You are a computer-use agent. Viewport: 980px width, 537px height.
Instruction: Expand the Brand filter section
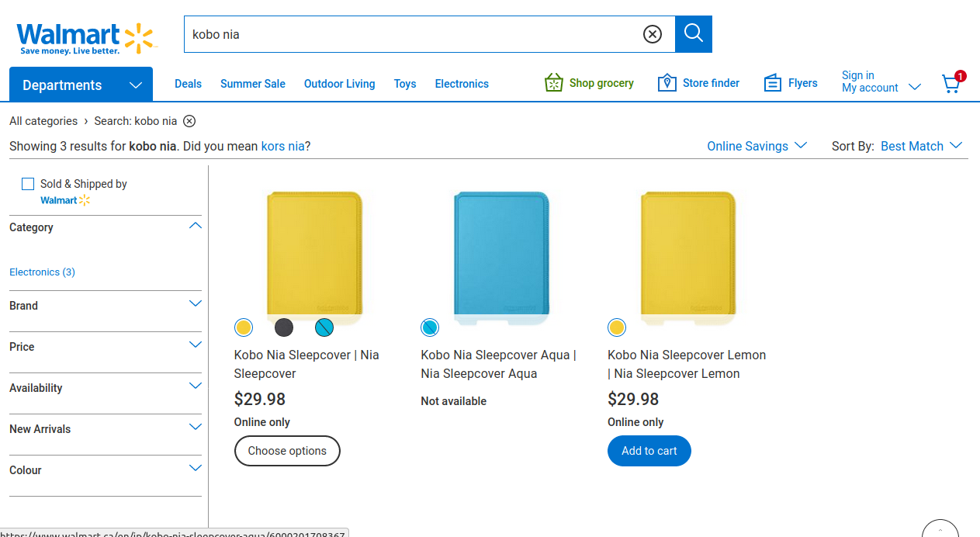pos(195,304)
